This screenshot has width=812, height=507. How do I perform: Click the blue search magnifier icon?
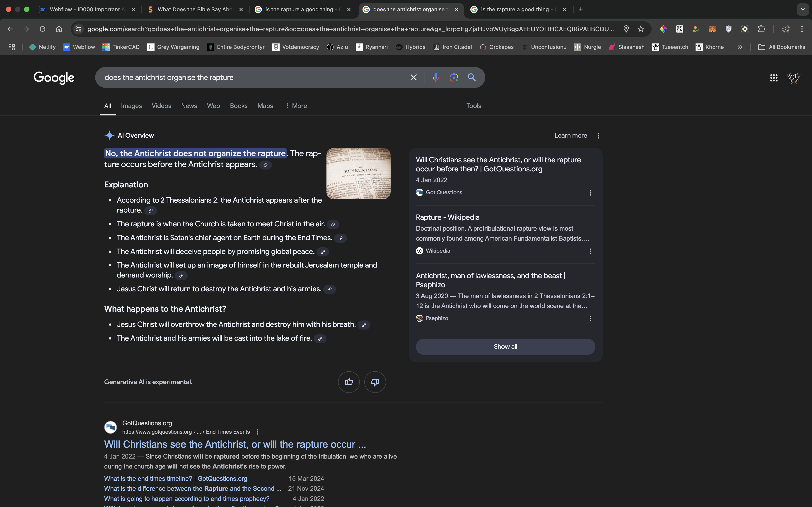click(471, 77)
